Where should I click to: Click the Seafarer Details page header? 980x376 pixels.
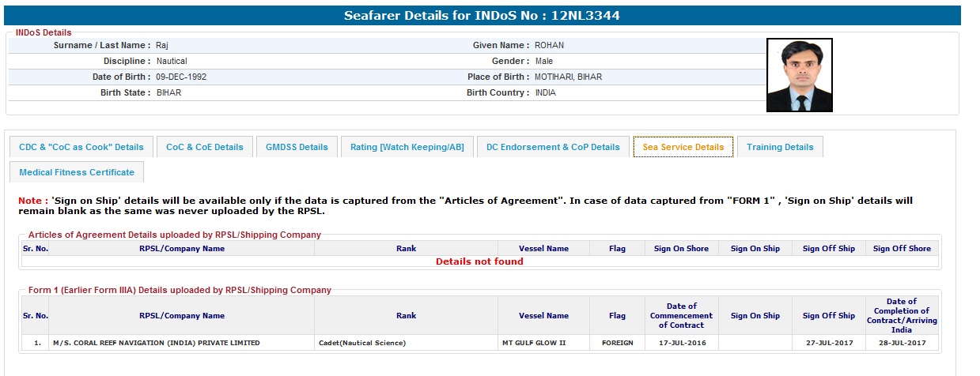click(x=482, y=16)
